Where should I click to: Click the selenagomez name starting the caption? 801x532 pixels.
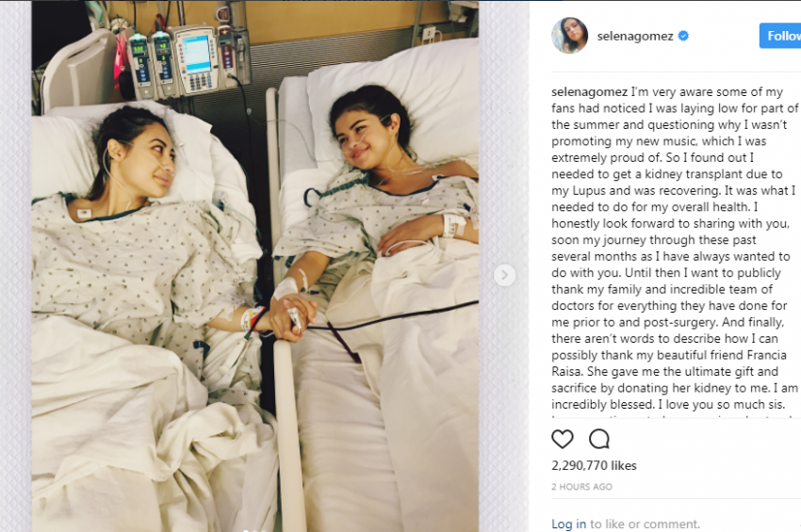click(590, 92)
